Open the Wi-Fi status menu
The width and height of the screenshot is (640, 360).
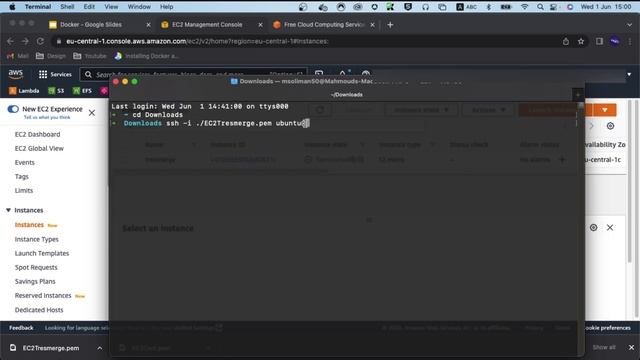[x=524, y=7]
